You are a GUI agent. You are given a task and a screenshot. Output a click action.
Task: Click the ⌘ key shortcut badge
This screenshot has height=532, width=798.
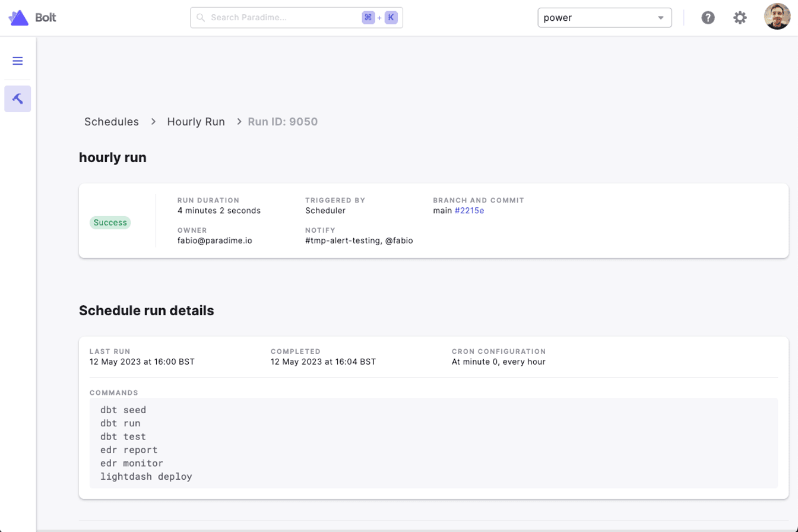tap(368, 18)
